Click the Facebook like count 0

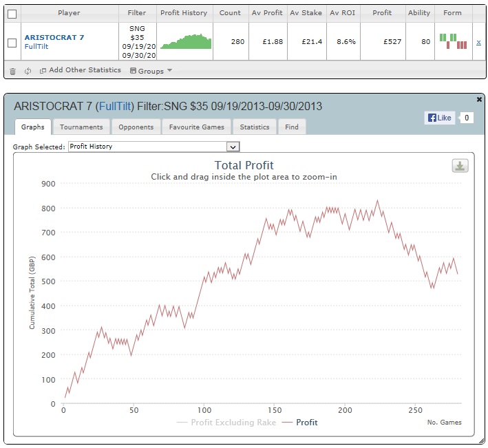pos(467,118)
